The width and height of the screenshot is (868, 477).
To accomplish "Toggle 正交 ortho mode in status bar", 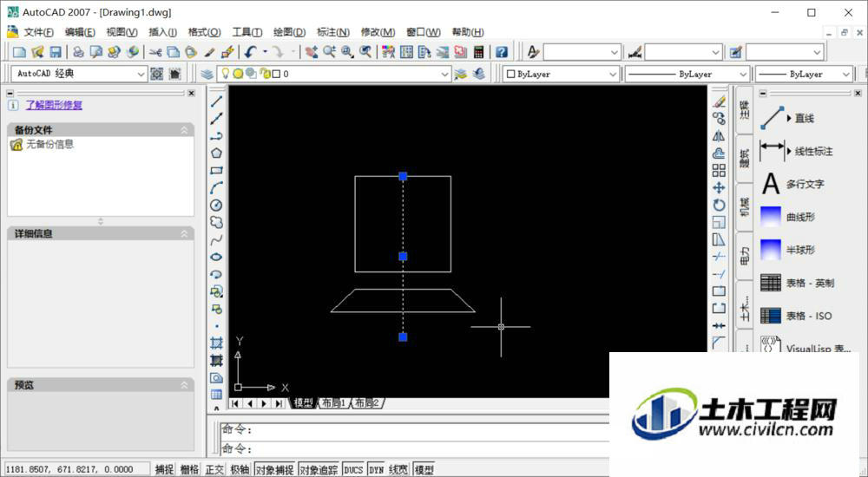I will [214, 469].
